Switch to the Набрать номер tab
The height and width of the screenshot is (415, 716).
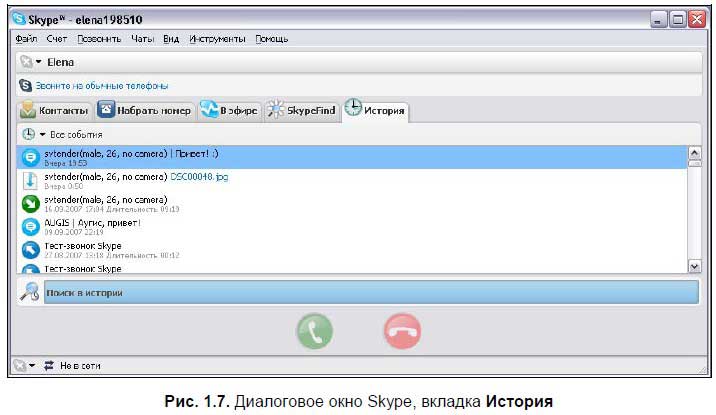[144, 110]
